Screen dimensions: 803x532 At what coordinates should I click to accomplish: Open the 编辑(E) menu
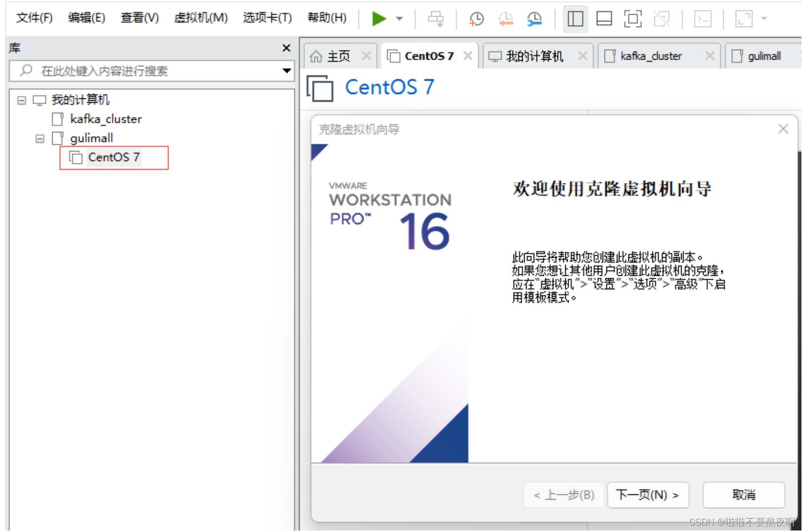point(86,18)
